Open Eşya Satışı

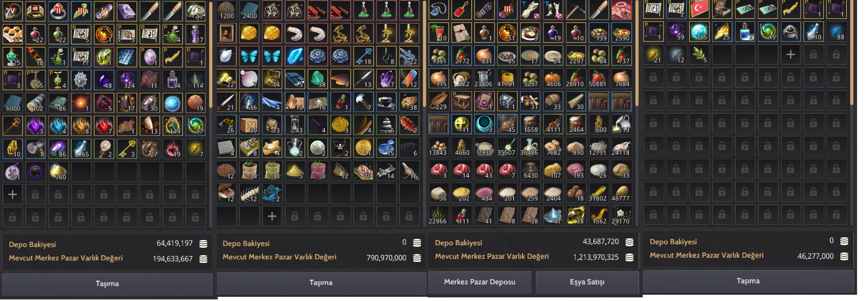(587, 282)
